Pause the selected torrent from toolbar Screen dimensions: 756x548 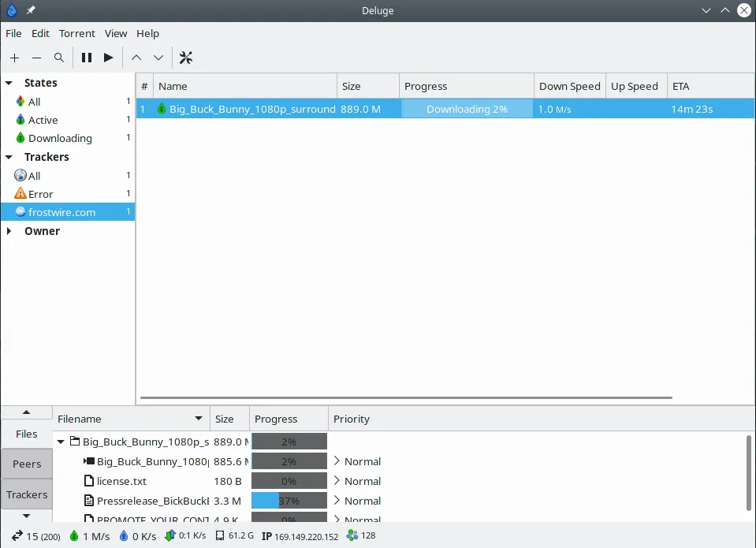(87, 58)
